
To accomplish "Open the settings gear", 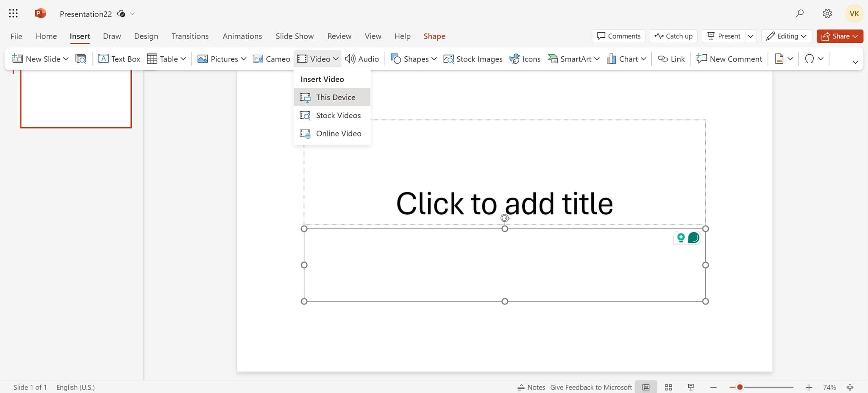I will pos(827,14).
